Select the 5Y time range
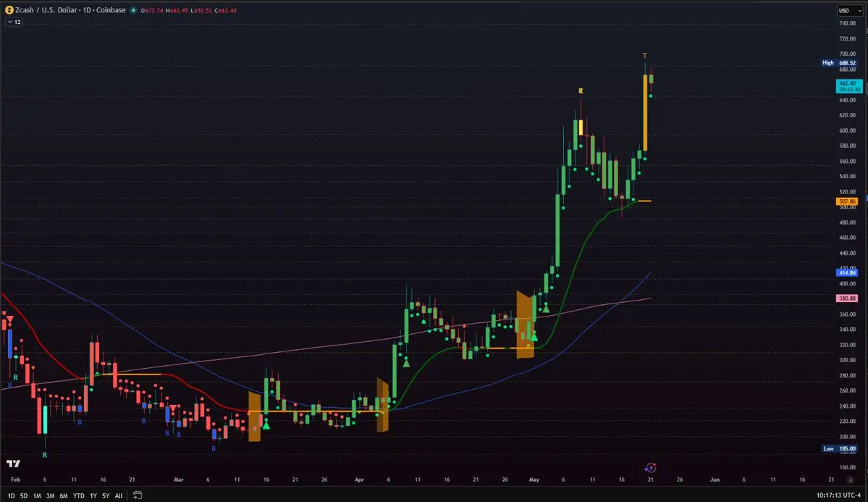 (x=106, y=496)
